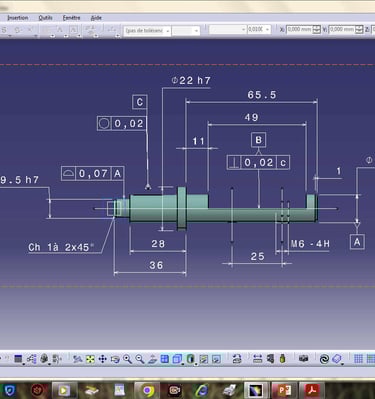Screen dimensions: 375x399
Task: Click the X coordinate stepper arrows
Action: 317,30
